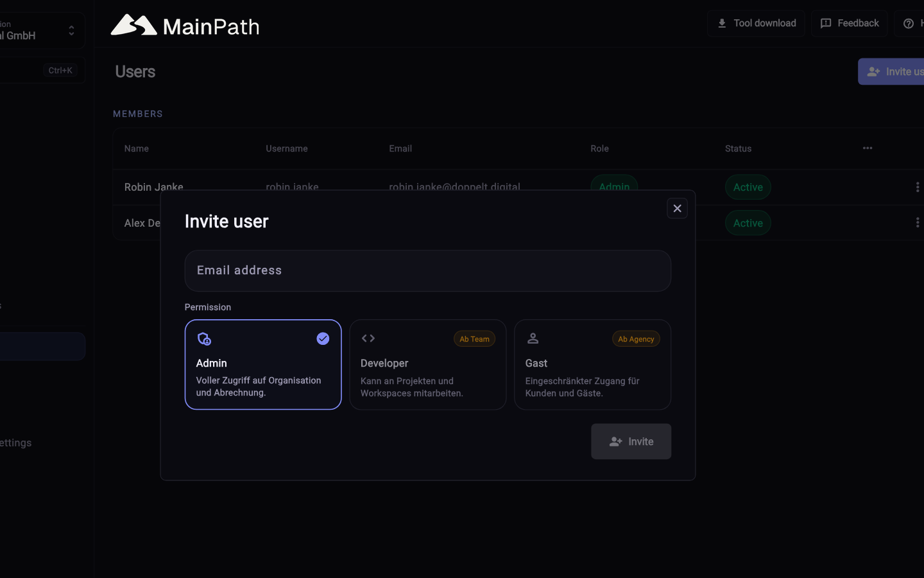Open the row menu for Robin Janke

pyautogui.click(x=918, y=187)
